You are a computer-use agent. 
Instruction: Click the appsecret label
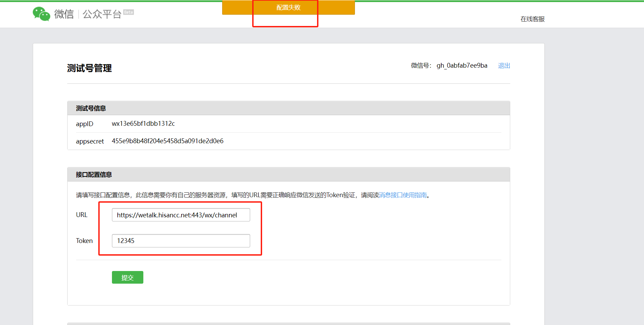[90, 141]
